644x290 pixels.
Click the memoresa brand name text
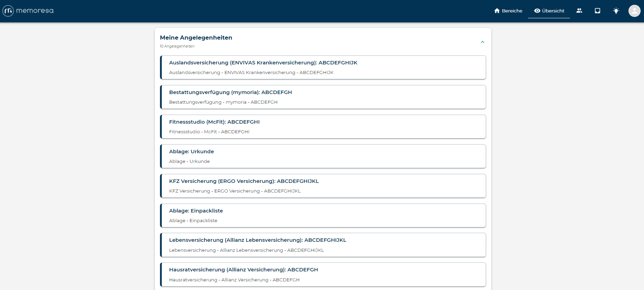35,11
